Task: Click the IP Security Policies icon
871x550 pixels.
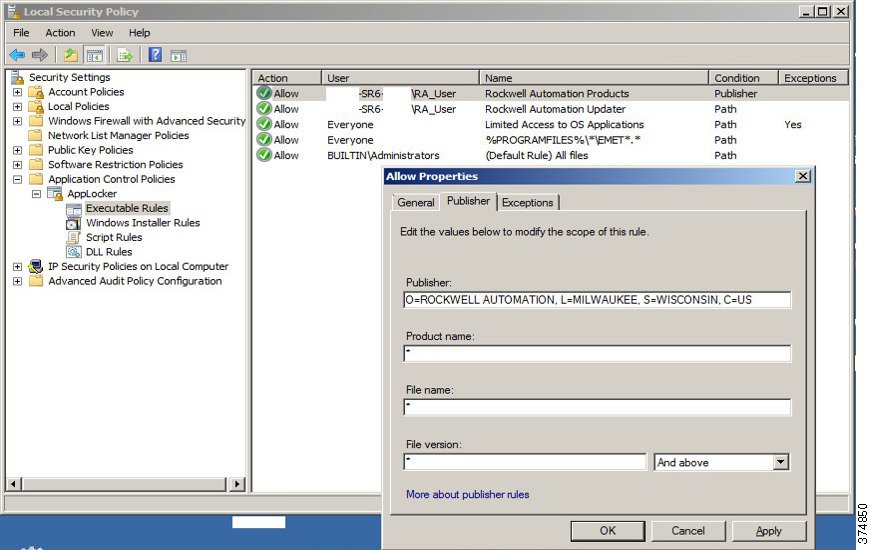Action: tap(36, 267)
